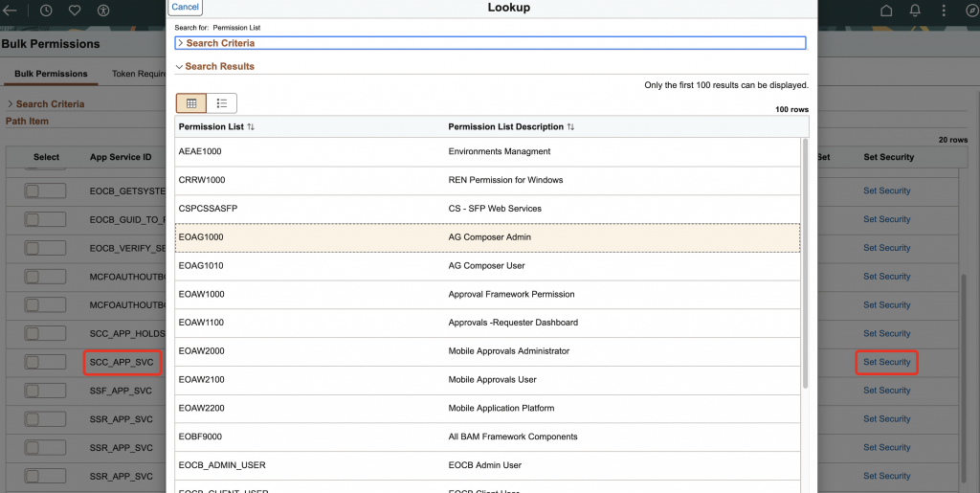
Task: Open the three-dot actions menu
Action: (944, 11)
